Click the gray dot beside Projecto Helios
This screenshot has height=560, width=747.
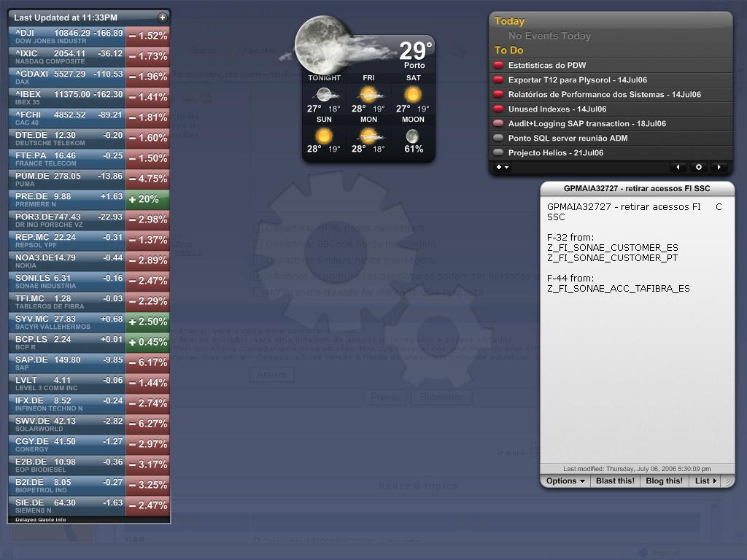(498, 152)
